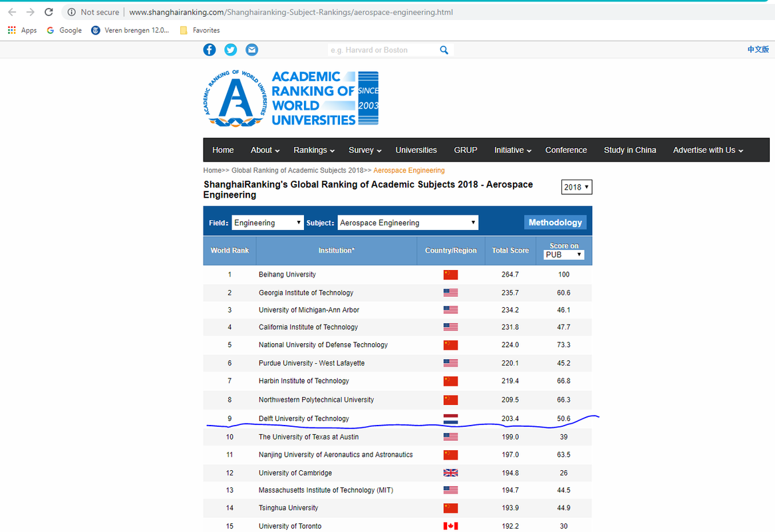Open the Score on PUB dropdown
This screenshot has width=775, height=532.
563,255
